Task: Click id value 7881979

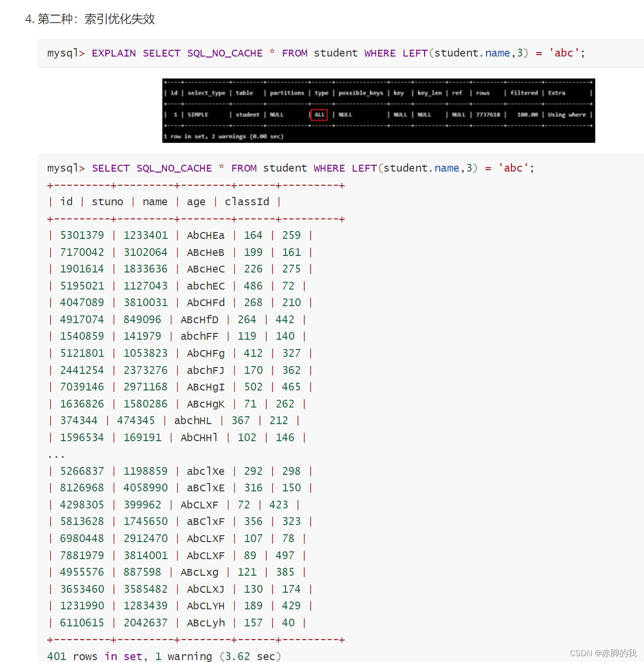Action: tap(82, 556)
